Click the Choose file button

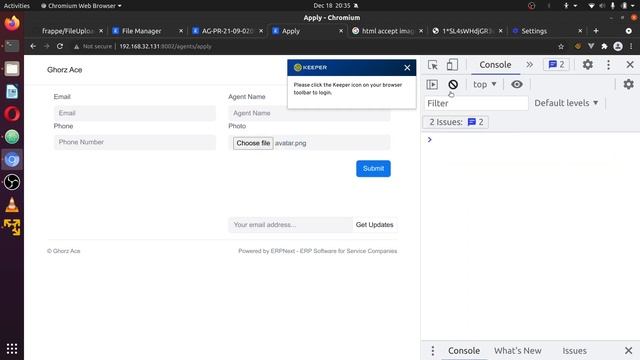coord(253,143)
